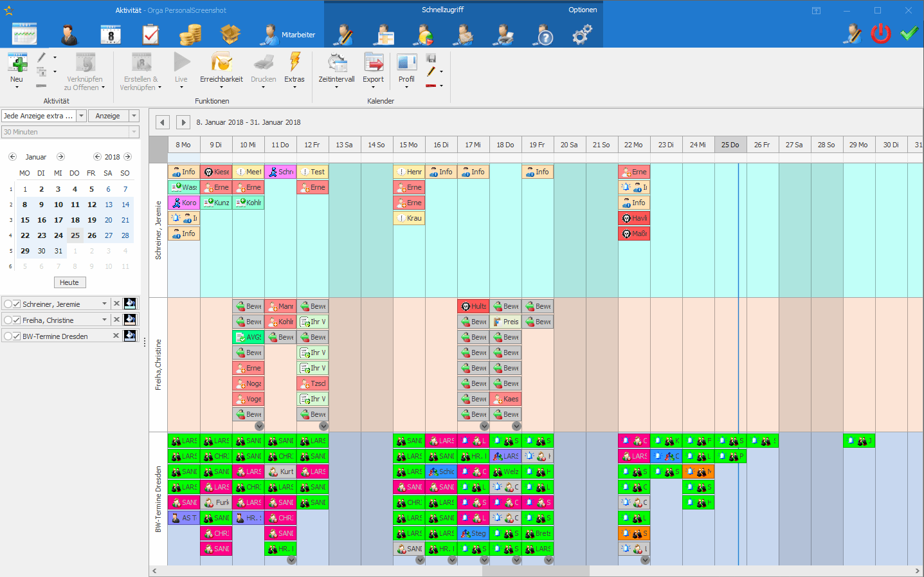The width and height of the screenshot is (924, 577).
Task: Click the Zeitintervall clock calendar icon
Action: coord(337,62)
